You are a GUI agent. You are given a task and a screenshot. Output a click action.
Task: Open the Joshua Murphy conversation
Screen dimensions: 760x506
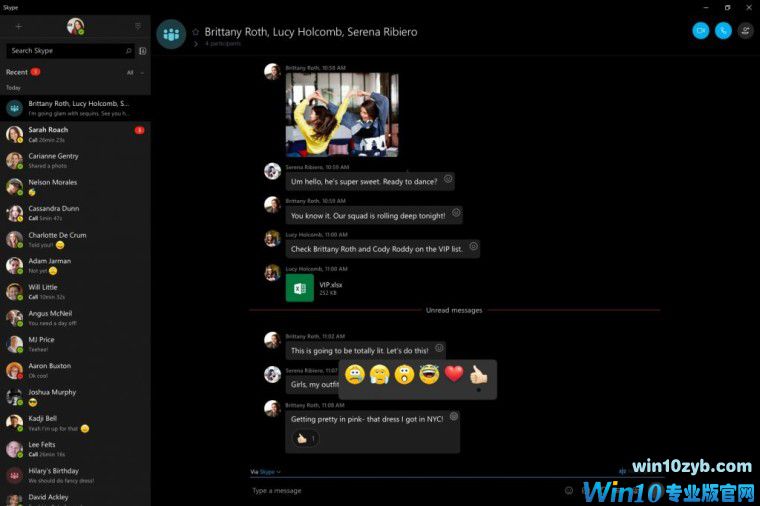pos(75,396)
